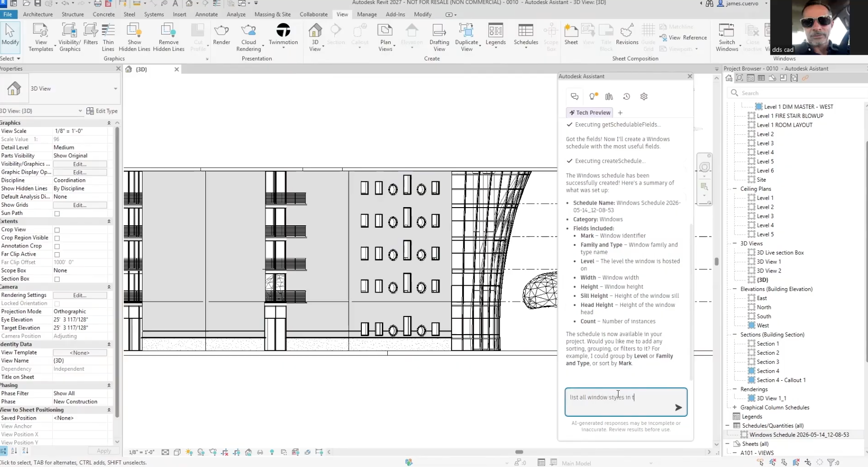The image size is (868, 467).
Task: Open Assistant chat icon
Action: (x=575, y=96)
